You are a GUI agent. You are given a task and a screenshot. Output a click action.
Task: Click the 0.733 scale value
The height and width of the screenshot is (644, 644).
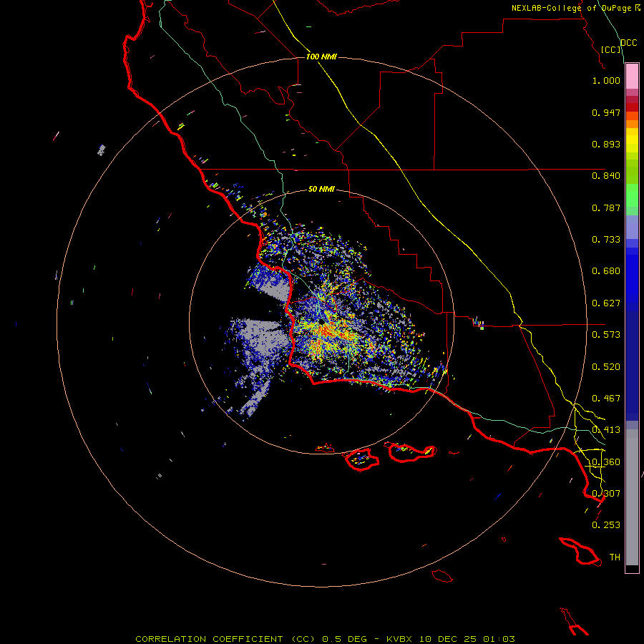click(x=606, y=240)
